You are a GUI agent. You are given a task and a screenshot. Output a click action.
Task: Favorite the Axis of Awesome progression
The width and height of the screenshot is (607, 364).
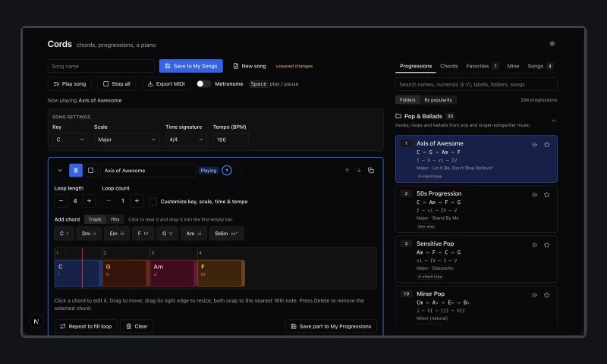(546, 145)
